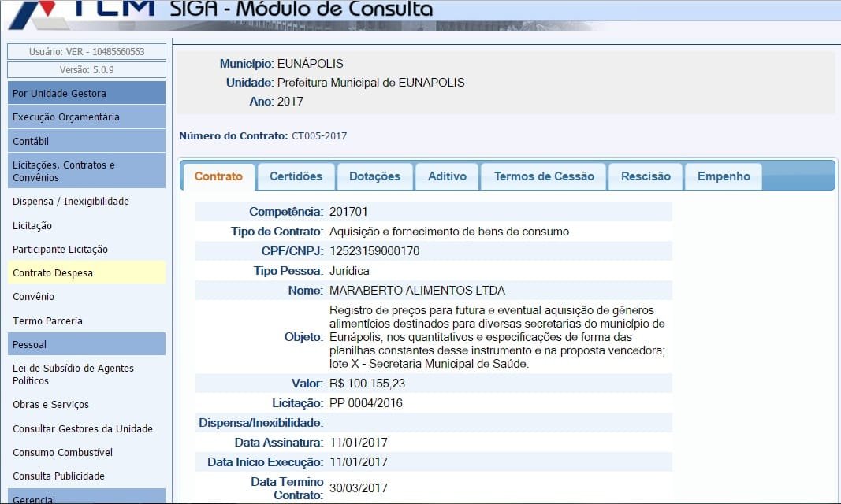Image resolution: width=841 pixels, height=504 pixels.
Task: Open Dispensa / Inexigibilidade link
Action: (71, 202)
